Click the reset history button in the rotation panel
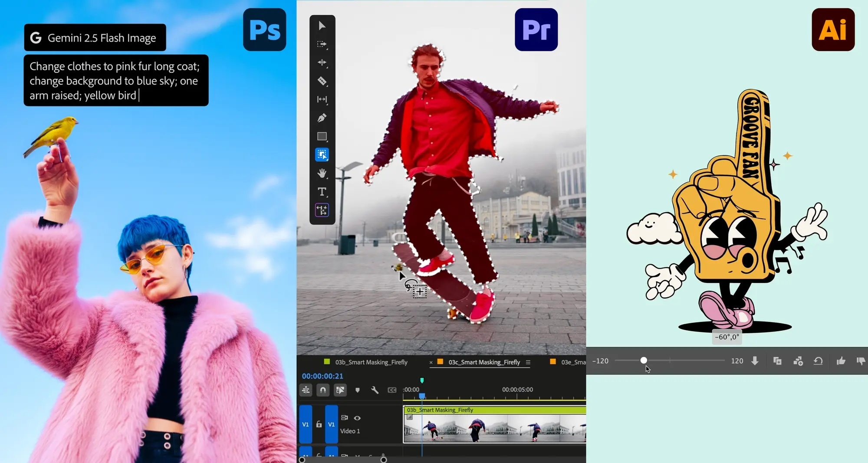The width and height of the screenshot is (868, 463). [x=819, y=361]
